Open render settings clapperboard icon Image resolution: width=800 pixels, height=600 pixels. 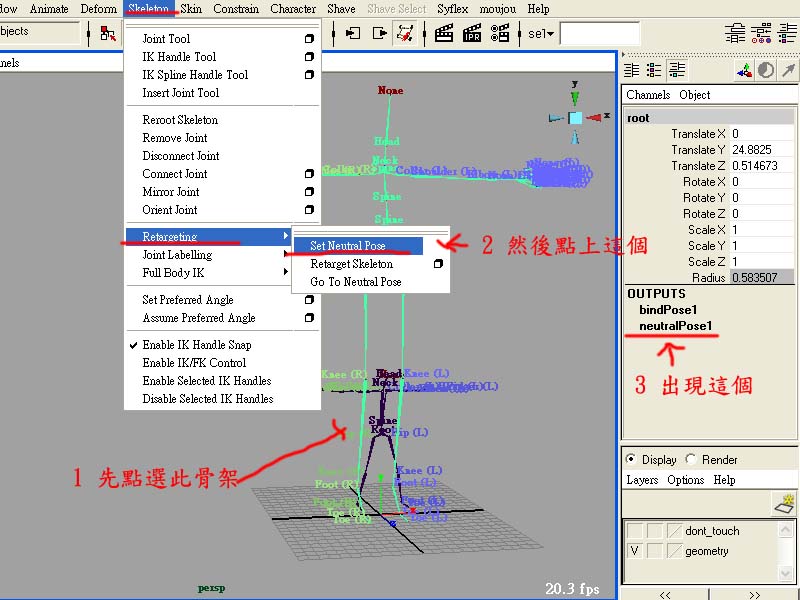pyautogui.click(x=499, y=34)
